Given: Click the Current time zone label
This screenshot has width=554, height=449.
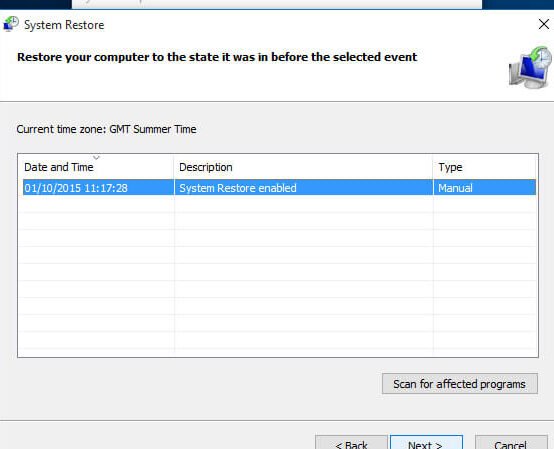Looking at the screenshot, I should click(x=106, y=129).
